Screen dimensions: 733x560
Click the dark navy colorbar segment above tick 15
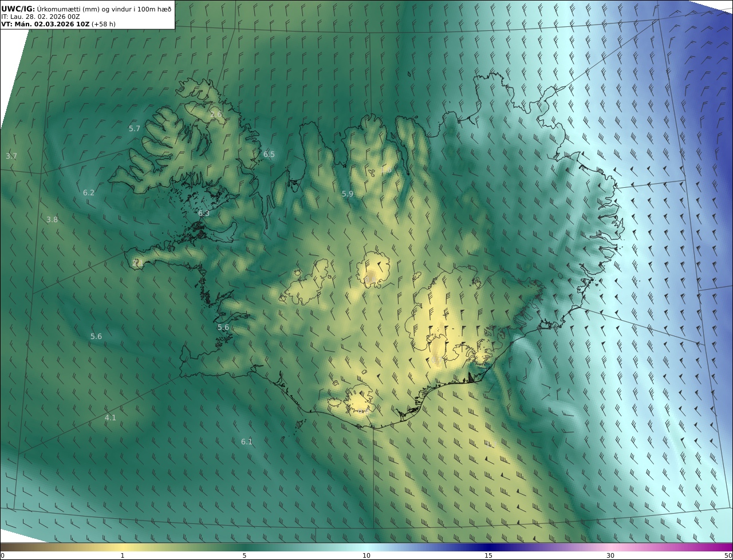coord(488,547)
